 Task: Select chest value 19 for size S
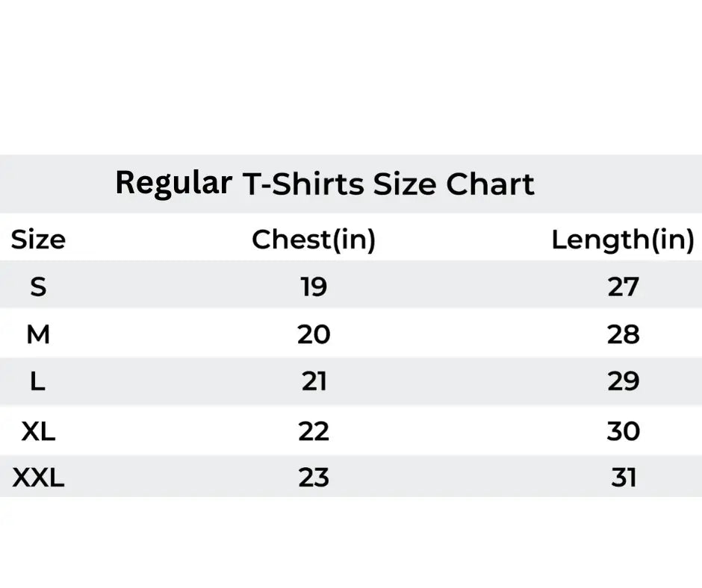coord(314,287)
